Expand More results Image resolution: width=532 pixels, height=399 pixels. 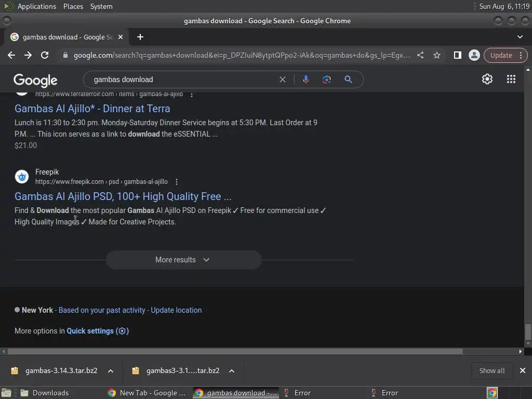coord(183,260)
